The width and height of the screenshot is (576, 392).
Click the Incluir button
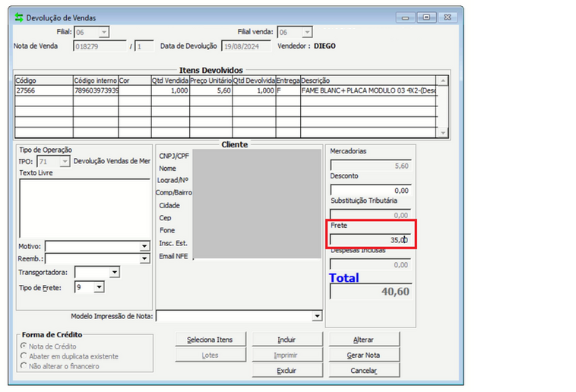point(287,340)
